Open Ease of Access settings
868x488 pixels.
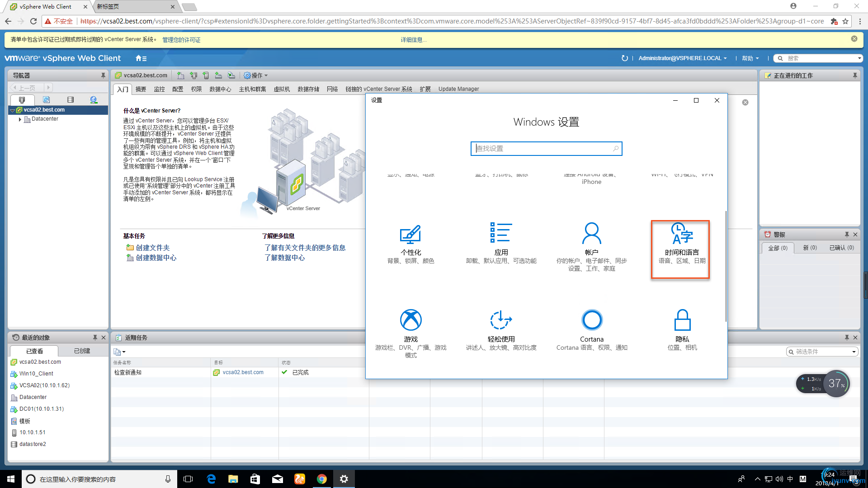coord(501,330)
